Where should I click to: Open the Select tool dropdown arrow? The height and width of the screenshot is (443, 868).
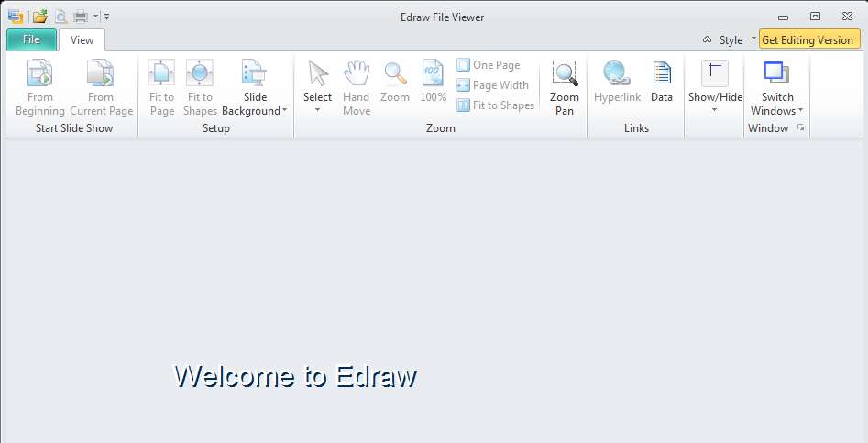[x=318, y=110]
